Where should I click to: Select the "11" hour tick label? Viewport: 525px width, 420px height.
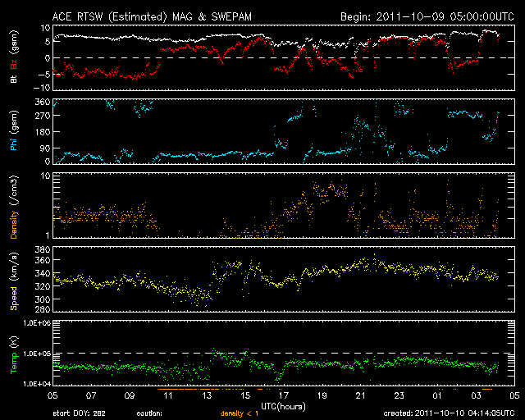point(168,395)
